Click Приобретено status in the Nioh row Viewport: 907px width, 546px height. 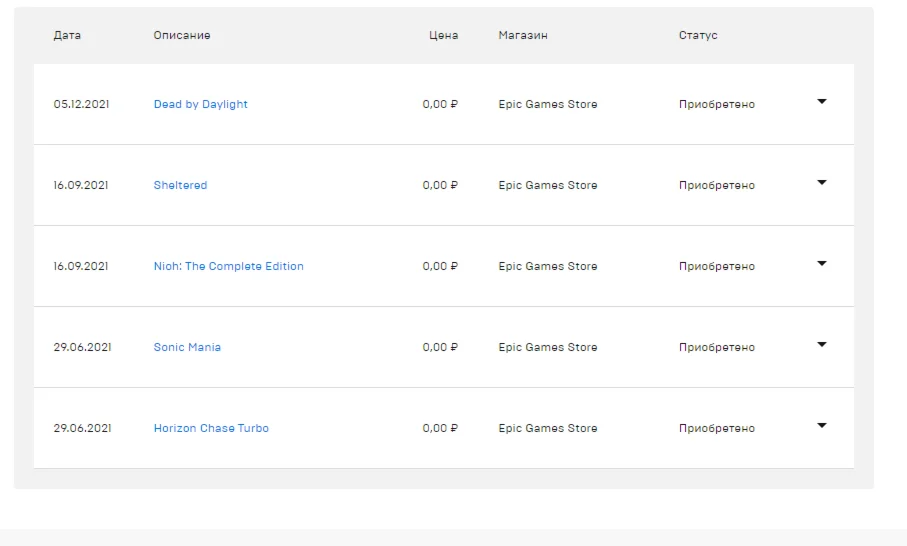(x=717, y=266)
